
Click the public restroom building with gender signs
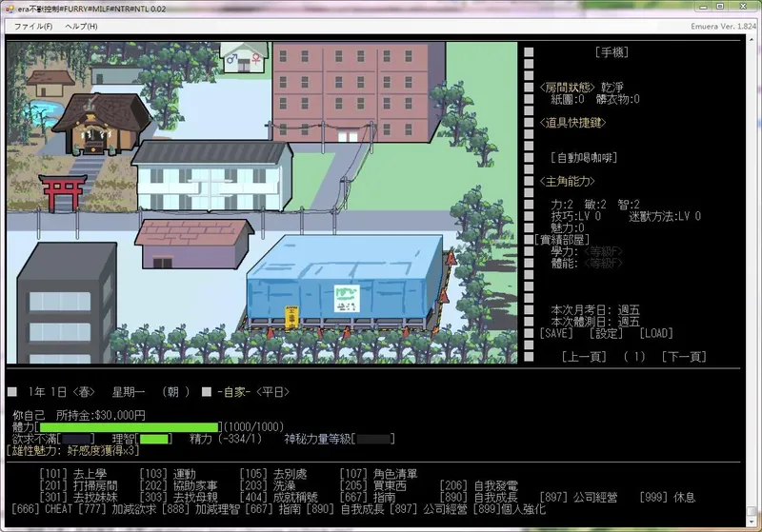244,57
